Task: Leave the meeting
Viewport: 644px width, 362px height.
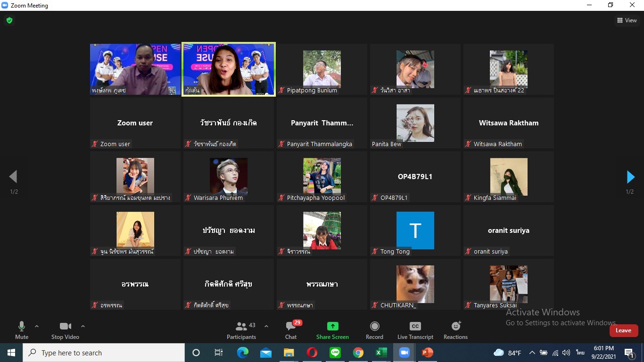Action: pos(623,330)
